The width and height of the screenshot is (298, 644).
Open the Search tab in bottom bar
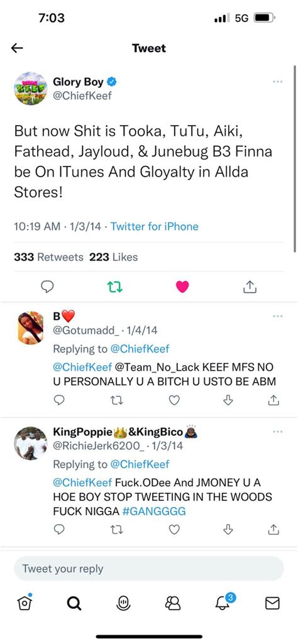[74, 603]
